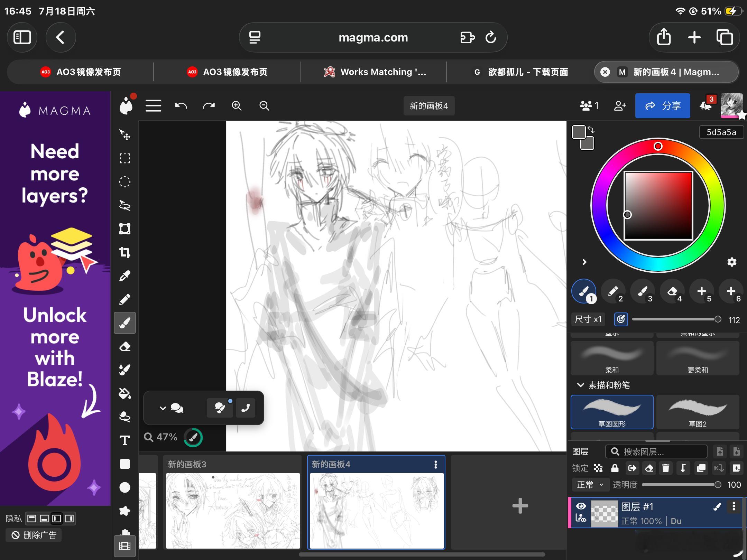Toggle pen pressure for brush size
The height and width of the screenshot is (560, 747).
621,319
